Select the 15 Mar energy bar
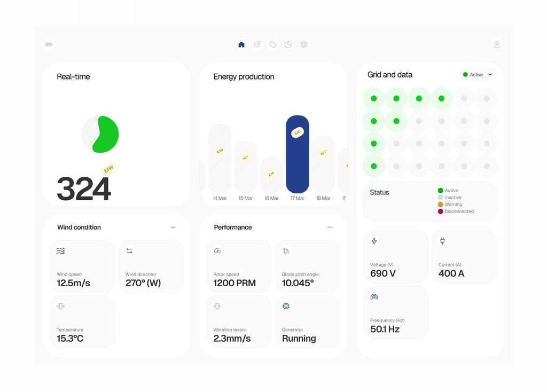The width and height of the screenshot is (547, 392). (x=246, y=167)
